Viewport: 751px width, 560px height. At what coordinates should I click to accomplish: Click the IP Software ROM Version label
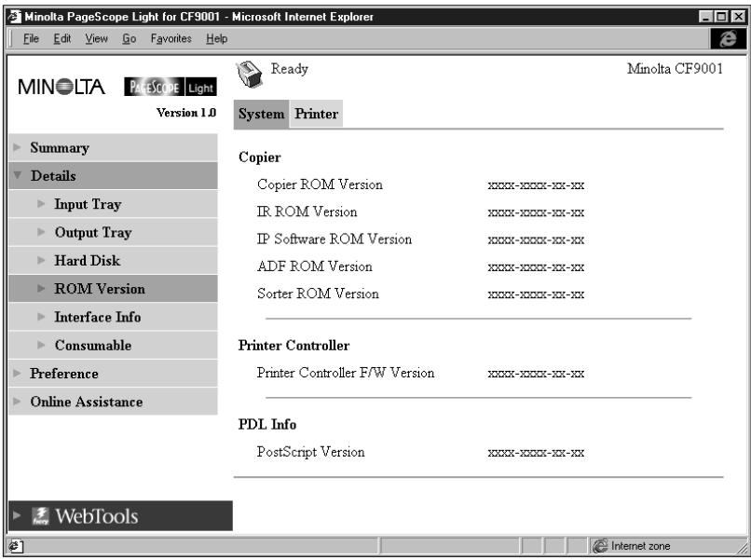[334, 239]
